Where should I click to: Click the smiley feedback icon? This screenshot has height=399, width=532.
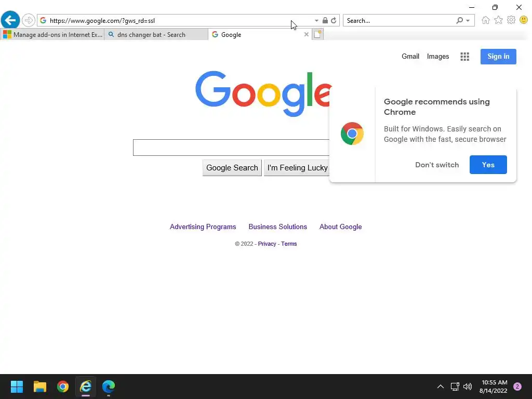[x=524, y=20]
